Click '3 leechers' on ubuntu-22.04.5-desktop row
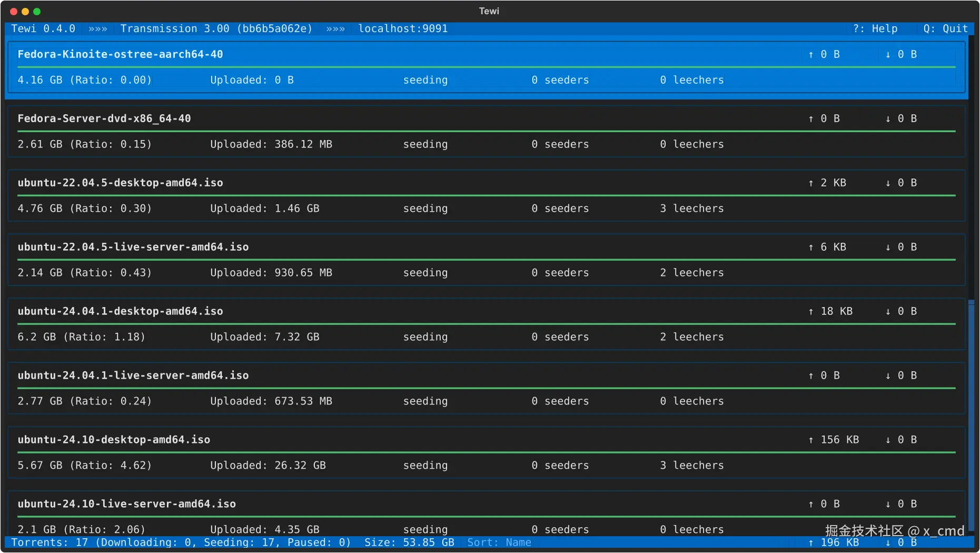The height and width of the screenshot is (553, 980). [692, 209]
